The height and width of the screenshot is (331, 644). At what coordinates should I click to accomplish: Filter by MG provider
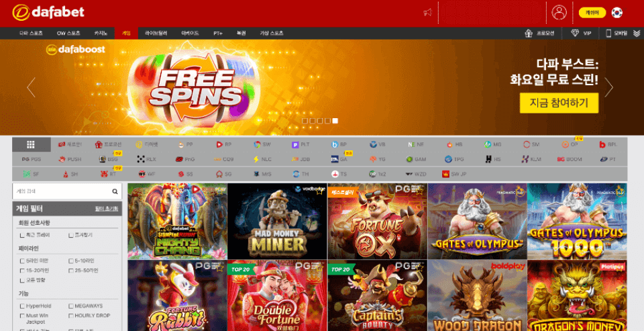[493, 145]
